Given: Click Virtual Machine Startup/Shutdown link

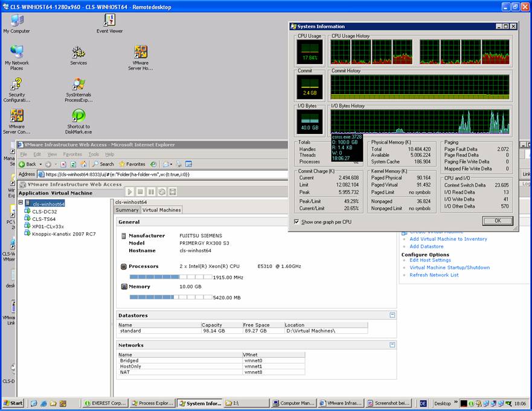Looking at the screenshot, I should pyautogui.click(x=449, y=267).
